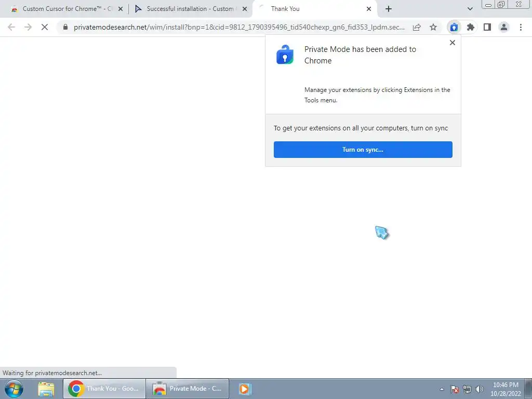Image resolution: width=532 pixels, height=399 pixels.
Task: Click the volume speaker tray icon
Action: pyautogui.click(x=479, y=389)
